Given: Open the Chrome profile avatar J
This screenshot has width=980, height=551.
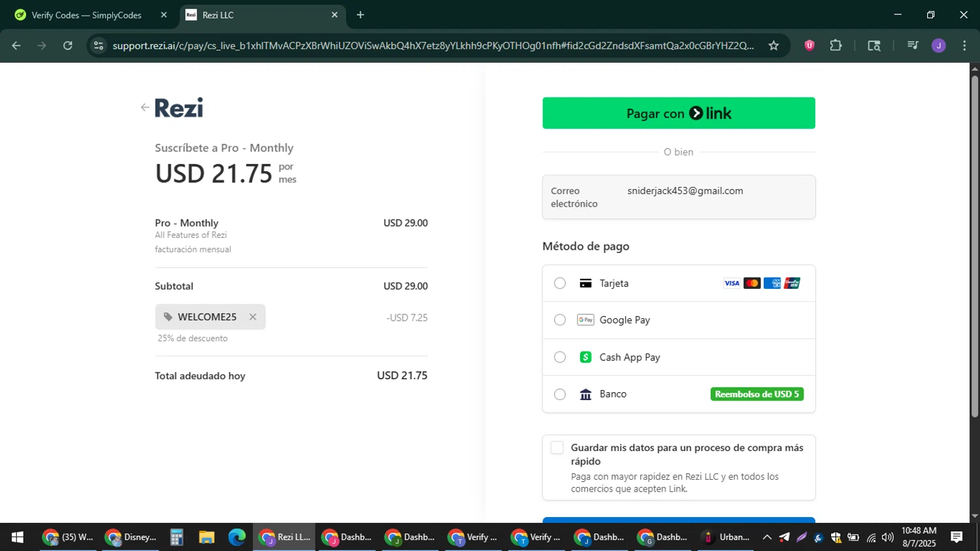Looking at the screenshot, I should pyautogui.click(x=939, y=46).
